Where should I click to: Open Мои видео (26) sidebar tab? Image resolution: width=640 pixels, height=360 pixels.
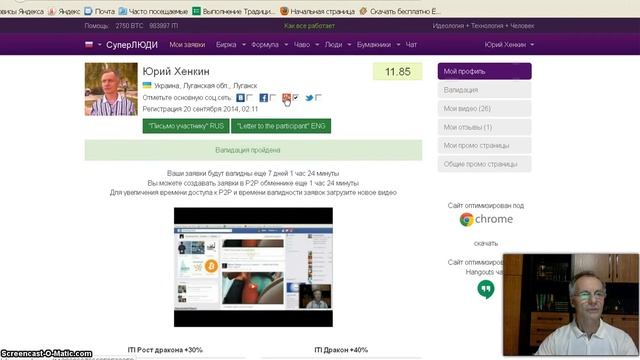[484, 109]
